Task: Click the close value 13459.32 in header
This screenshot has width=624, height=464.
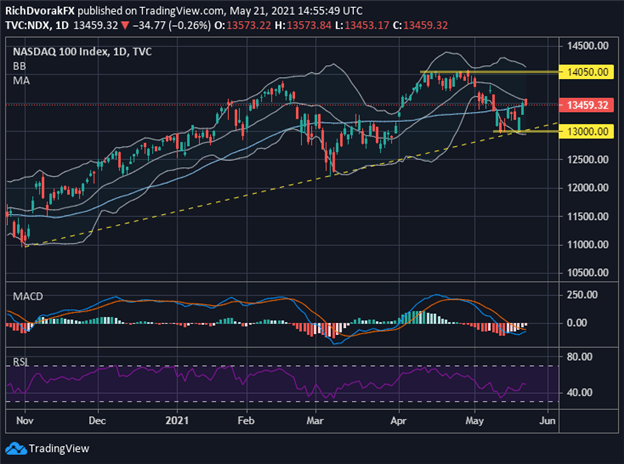Action: pyautogui.click(x=425, y=25)
